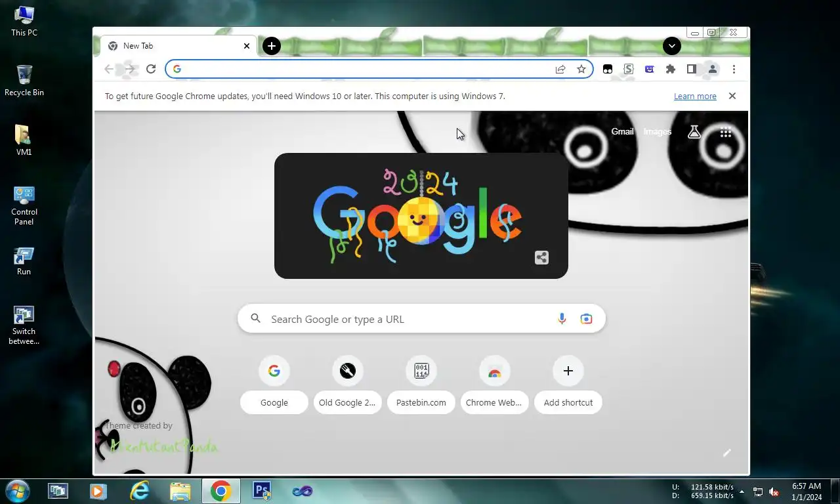
Task: Open the Old Google 2... shortcut
Action: [x=347, y=385]
